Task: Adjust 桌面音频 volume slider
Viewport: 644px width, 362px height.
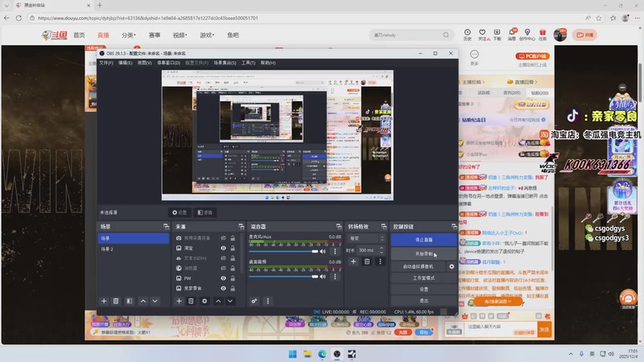Action: 283,276
